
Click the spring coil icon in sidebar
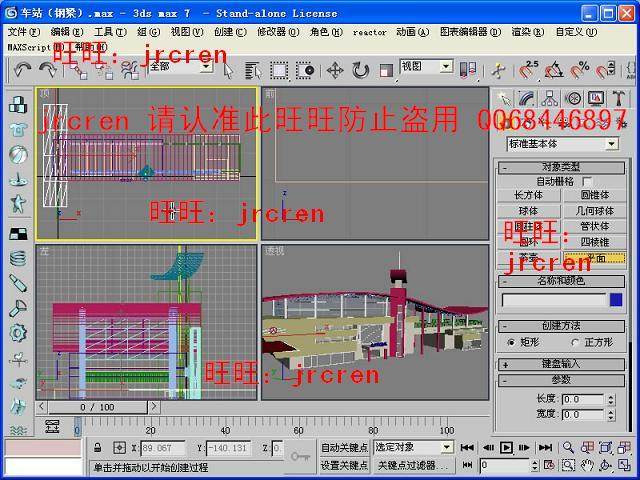pyautogui.click(x=18, y=258)
